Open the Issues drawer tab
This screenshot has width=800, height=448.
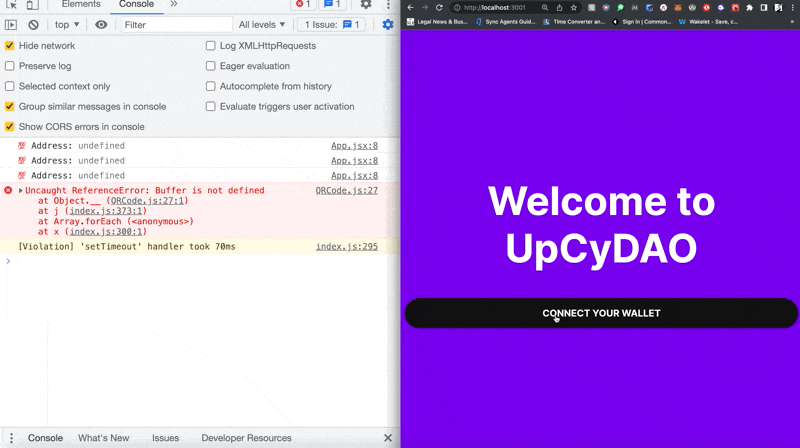pos(165,438)
